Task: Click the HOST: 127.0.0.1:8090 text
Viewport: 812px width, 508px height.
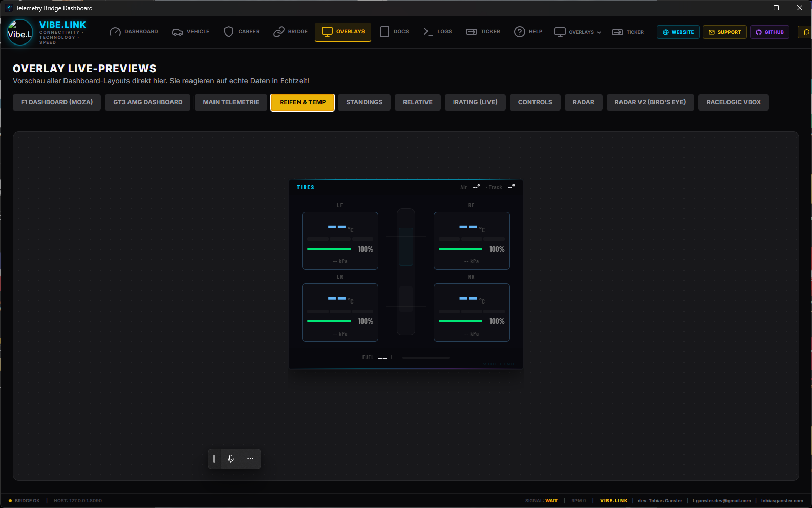Action: [78, 501]
